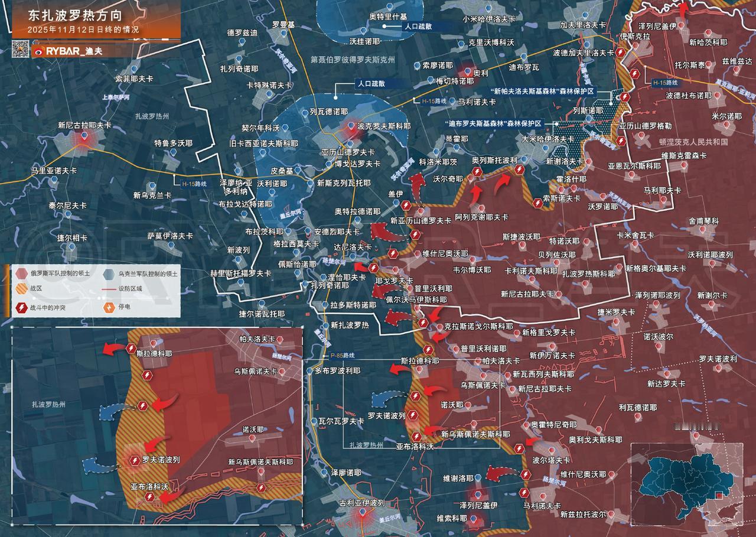Click the 奥利戈夫斯科耶 label
This screenshot has width=756, height=537.
[595, 440]
